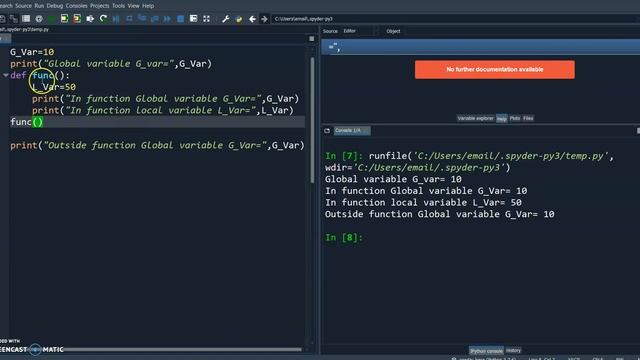
Task: Open the Tools menu
Action: 118,6
